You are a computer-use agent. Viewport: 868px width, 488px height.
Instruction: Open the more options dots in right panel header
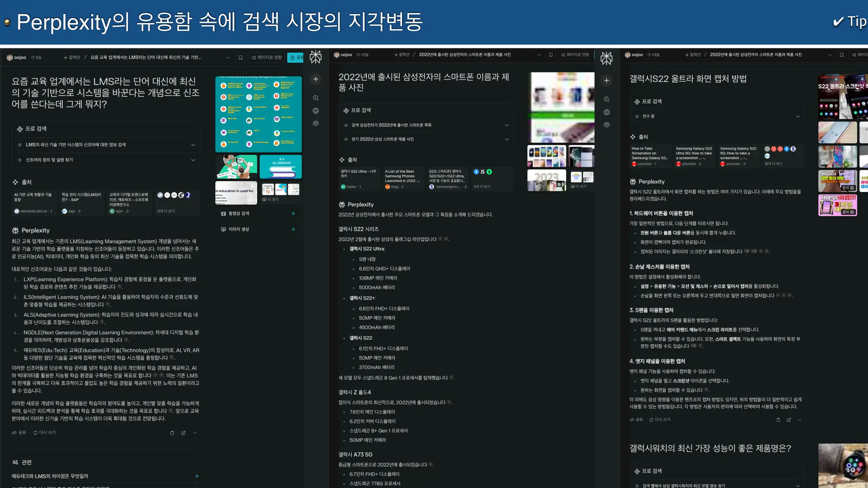tap(830, 55)
